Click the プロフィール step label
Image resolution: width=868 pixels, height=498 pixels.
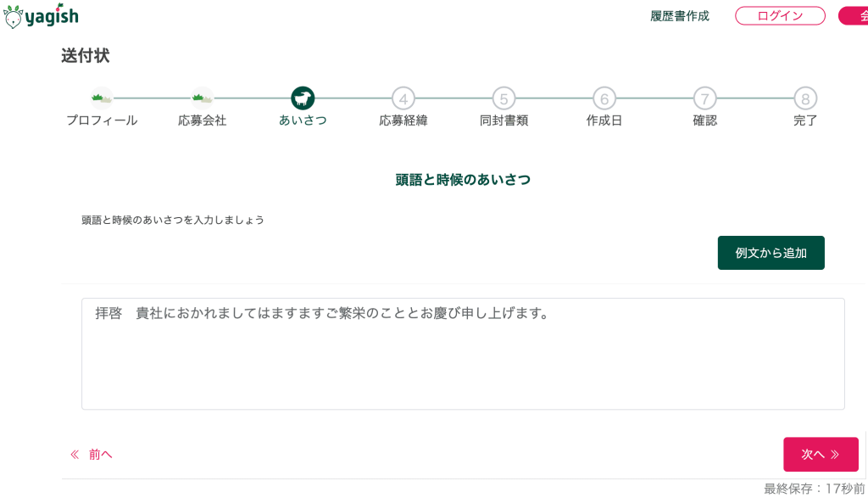[102, 120]
